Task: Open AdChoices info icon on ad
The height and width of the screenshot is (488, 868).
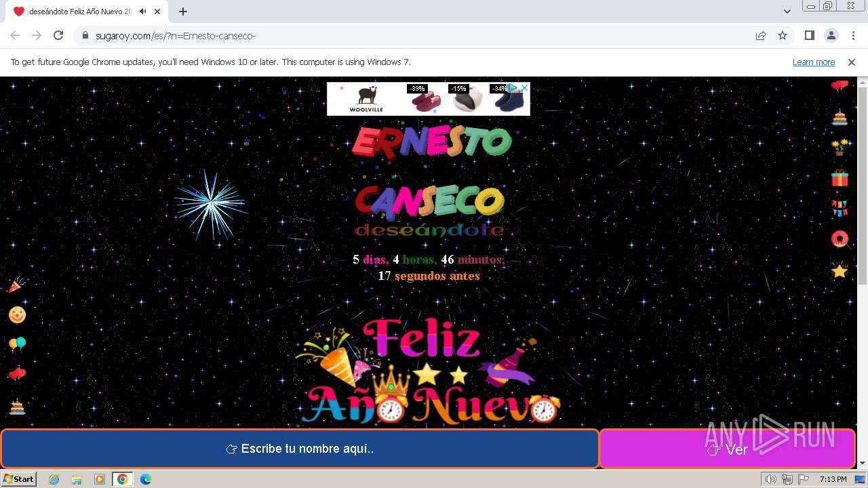Action: point(514,87)
